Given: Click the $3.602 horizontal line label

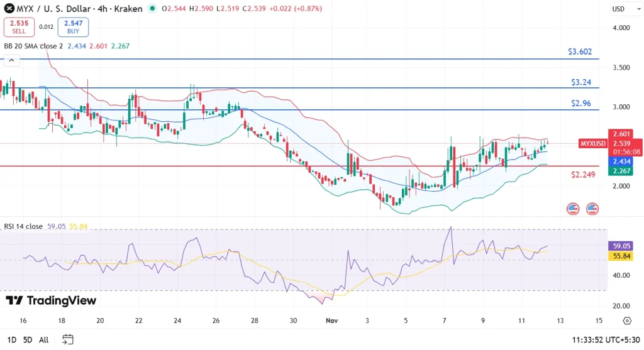Looking at the screenshot, I should click(x=581, y=52).
